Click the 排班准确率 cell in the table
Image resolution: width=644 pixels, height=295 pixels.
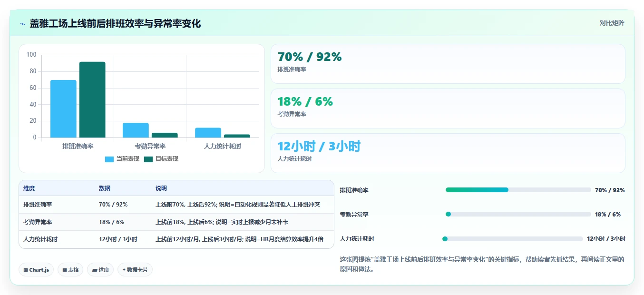point(38,205)
